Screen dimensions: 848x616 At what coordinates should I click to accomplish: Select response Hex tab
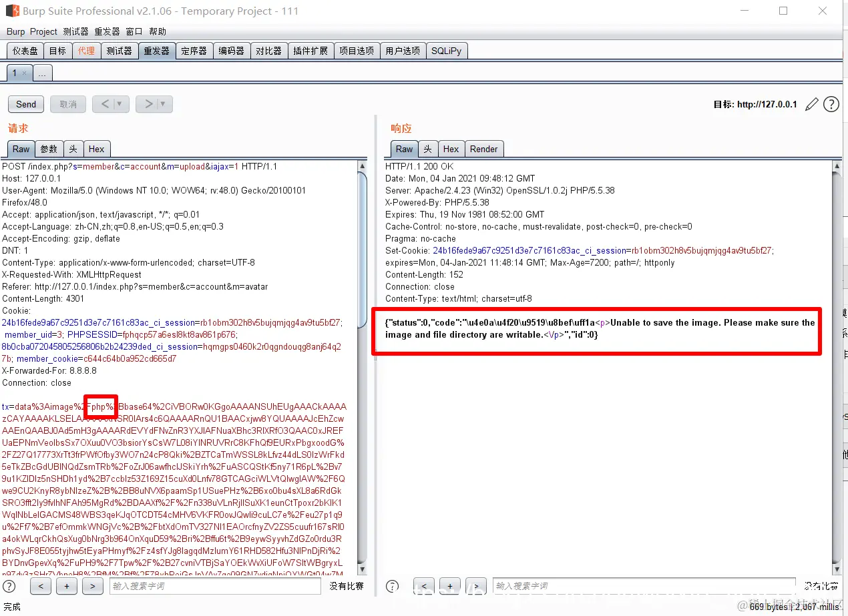(x=451, y=149)
